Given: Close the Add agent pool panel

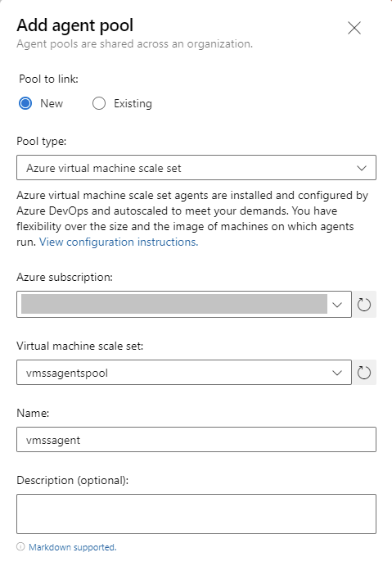Looking at the screenshot, I should tap(354, 28).
